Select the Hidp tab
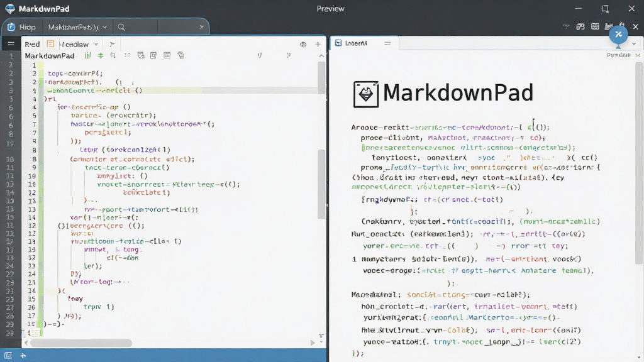644x362 pixels. tap(22, 27)
